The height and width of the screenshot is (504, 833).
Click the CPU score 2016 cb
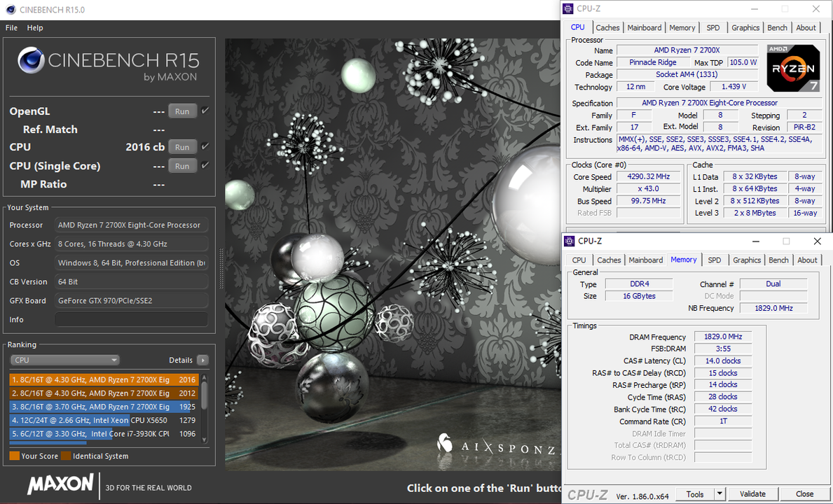coord(145,147)
